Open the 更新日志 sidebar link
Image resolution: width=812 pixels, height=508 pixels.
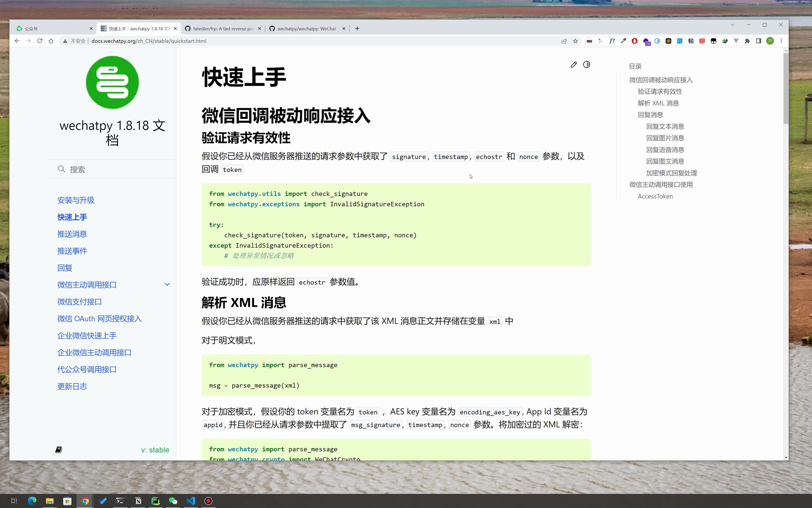(x=72, y=386)
